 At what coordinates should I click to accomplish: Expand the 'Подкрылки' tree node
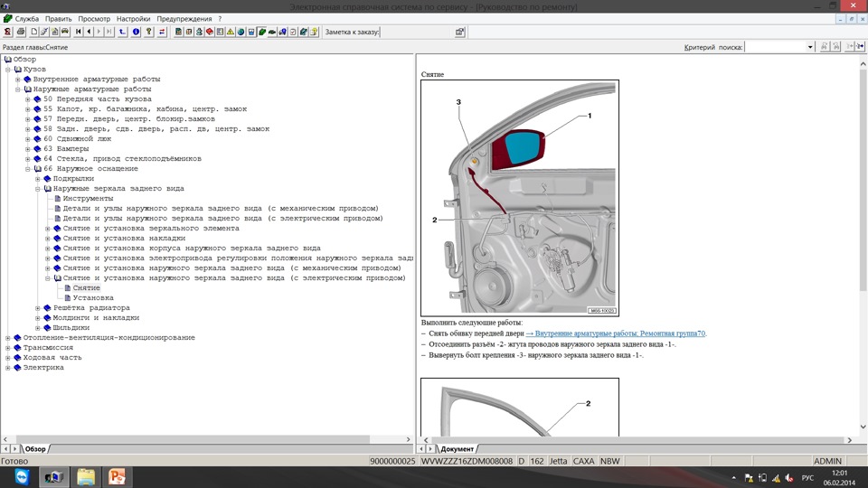tap(38, 179)
